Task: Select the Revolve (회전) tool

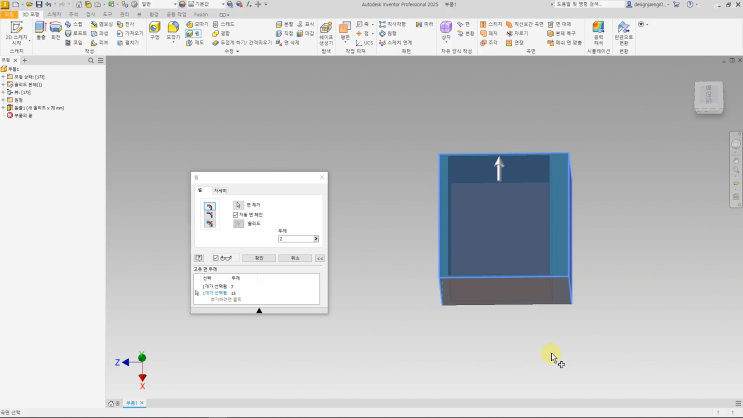Action: (x=55, y=30)
